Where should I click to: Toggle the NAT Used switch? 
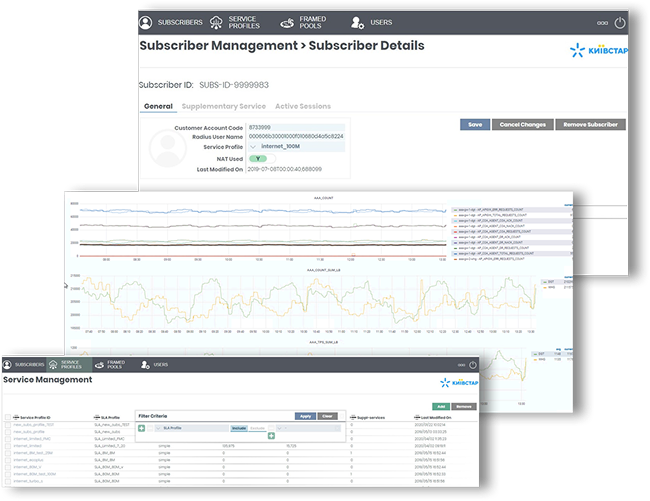pos(258,158)
